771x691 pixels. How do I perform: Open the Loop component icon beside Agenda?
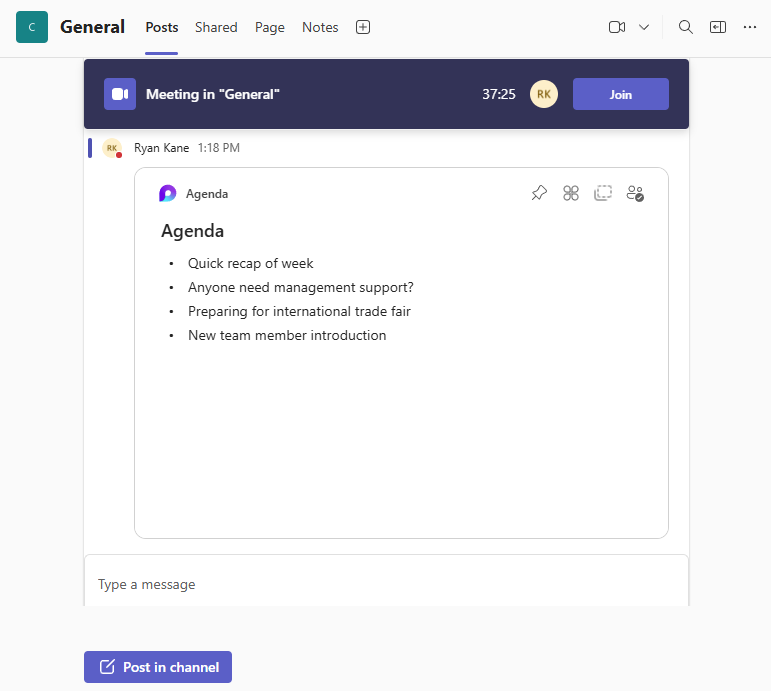(x=167, y=193)
